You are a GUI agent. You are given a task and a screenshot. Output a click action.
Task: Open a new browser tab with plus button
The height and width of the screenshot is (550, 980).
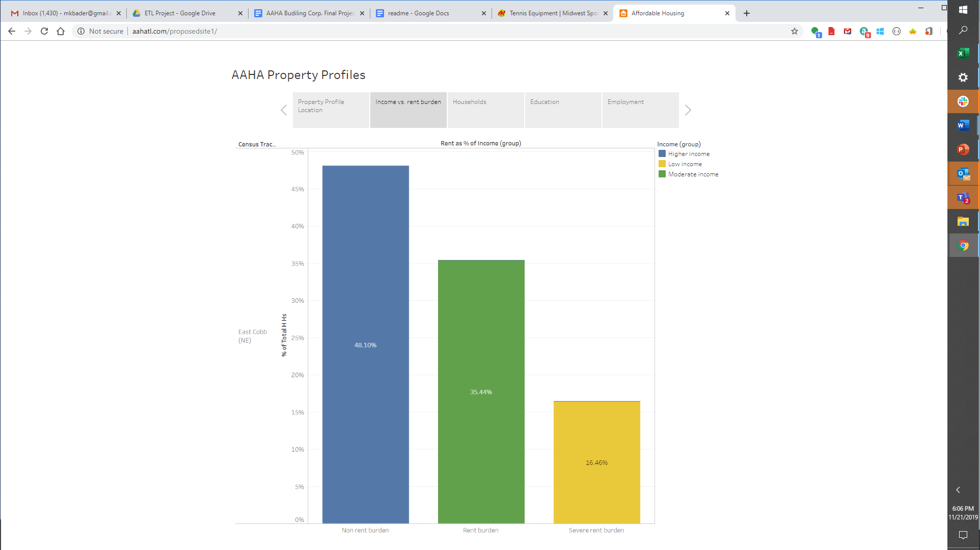747,13
